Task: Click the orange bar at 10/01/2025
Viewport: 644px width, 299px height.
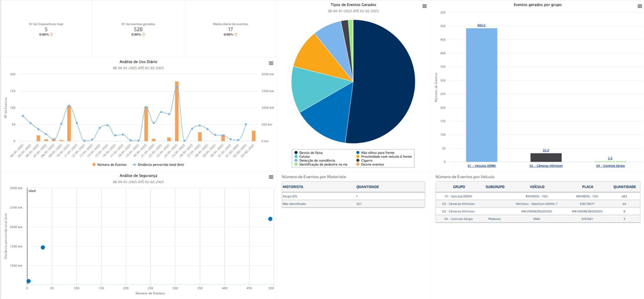Action: (x=69, y=123)
